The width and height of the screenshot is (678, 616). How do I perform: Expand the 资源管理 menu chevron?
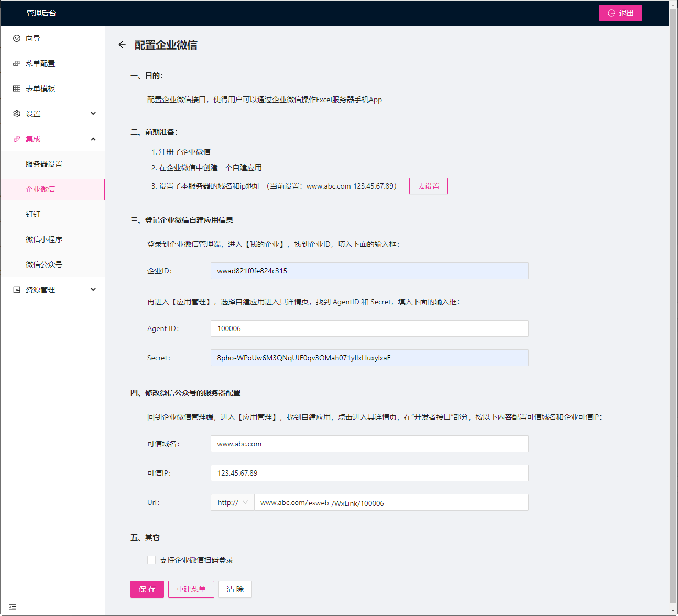tap(93, 290)
